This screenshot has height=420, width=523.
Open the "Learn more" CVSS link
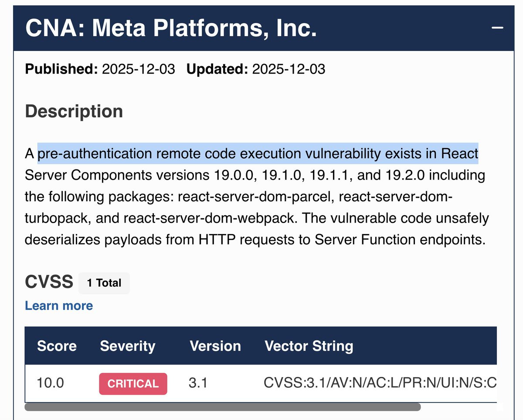tap(59, 305)
